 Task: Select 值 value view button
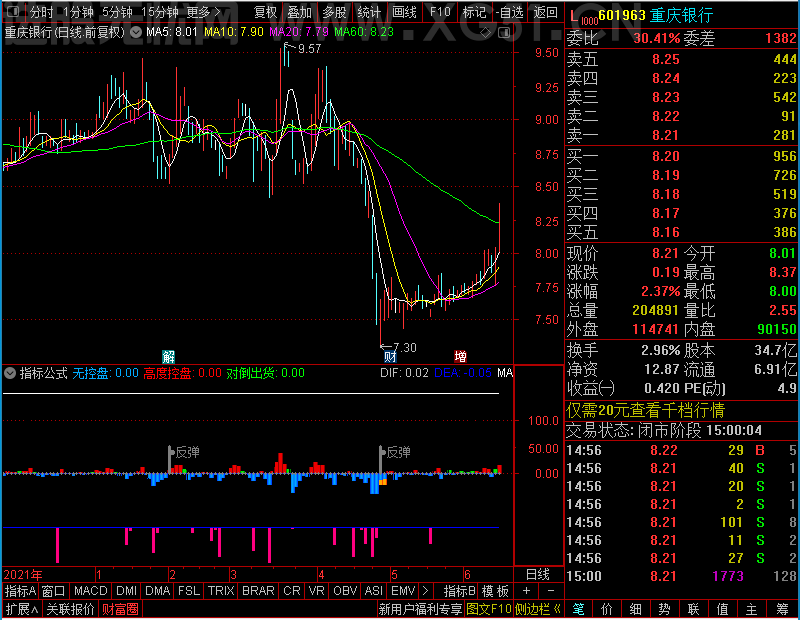pyautogui.click(x=722, y=609)
